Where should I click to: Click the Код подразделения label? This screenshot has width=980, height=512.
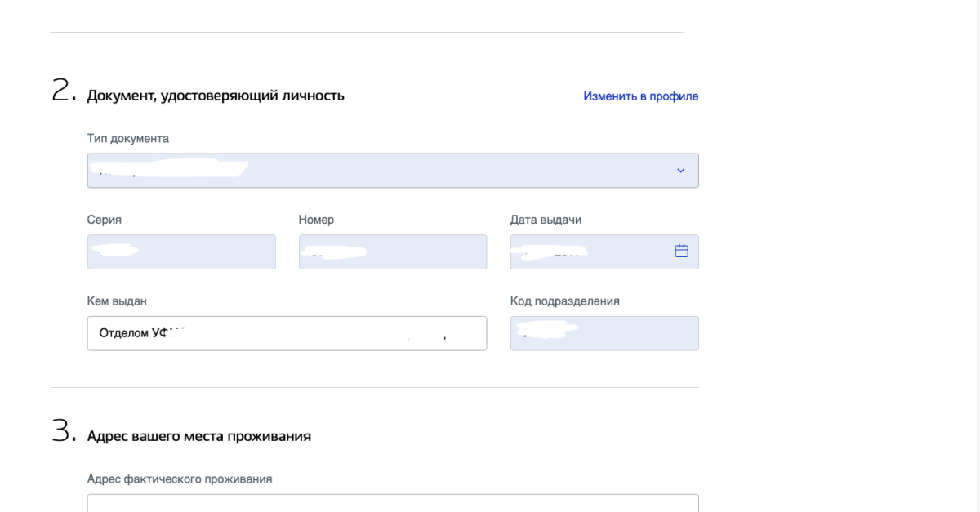tap(564, 301)
